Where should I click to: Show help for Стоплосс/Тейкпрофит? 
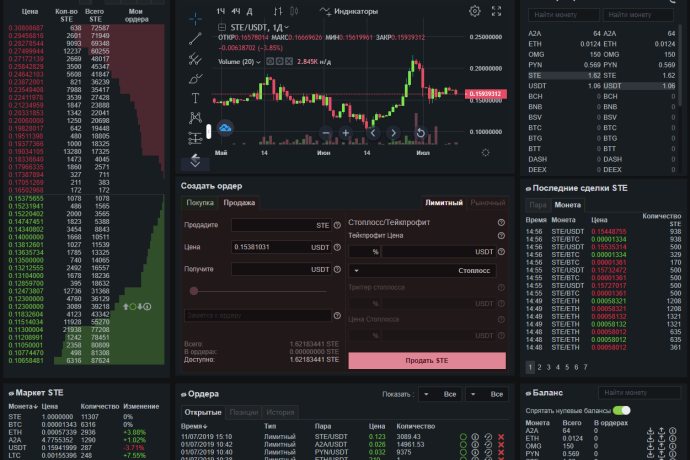(501, 223)
